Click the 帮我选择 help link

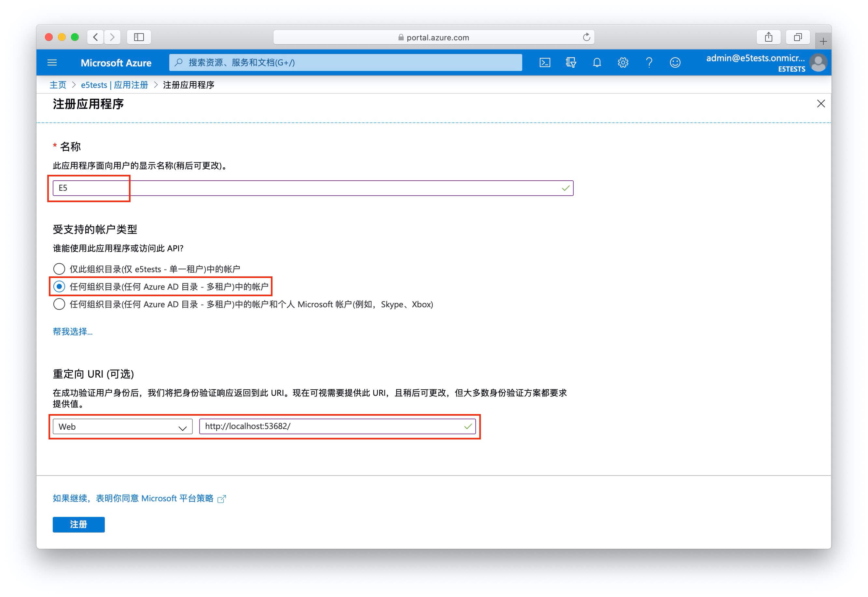(x=73, y=331)
